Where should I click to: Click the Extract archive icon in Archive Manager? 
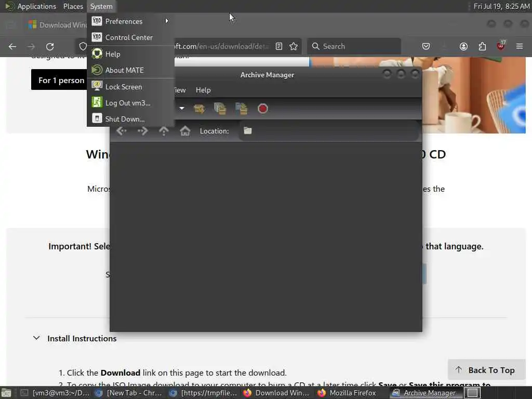coord(199,109)
